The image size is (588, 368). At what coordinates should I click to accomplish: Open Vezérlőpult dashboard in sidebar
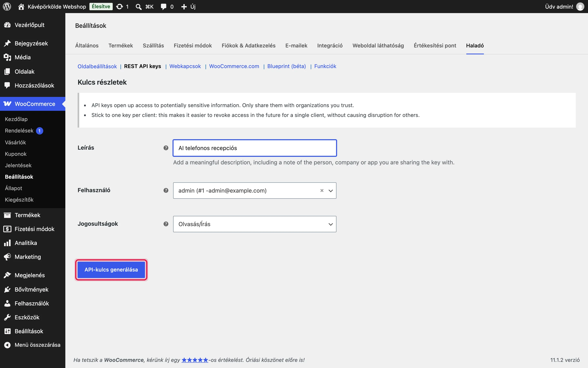click(x=32, y=25)
